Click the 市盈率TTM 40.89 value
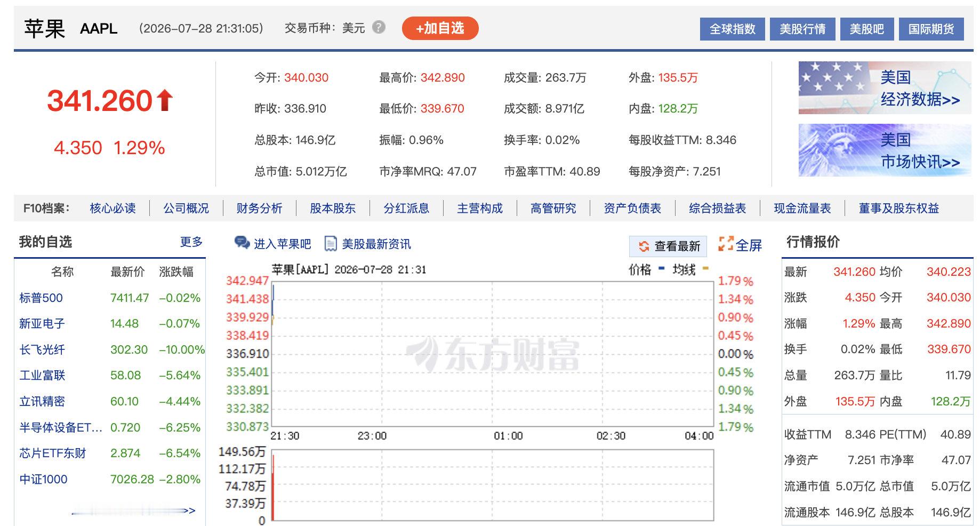 tap(585, 171)
